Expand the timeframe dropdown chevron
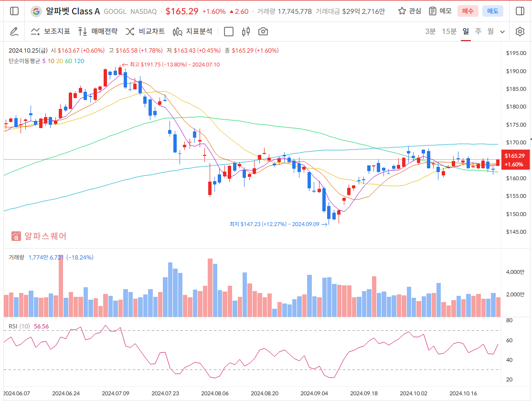The width and height of the screenshot is (532, 401). [502, 32]
